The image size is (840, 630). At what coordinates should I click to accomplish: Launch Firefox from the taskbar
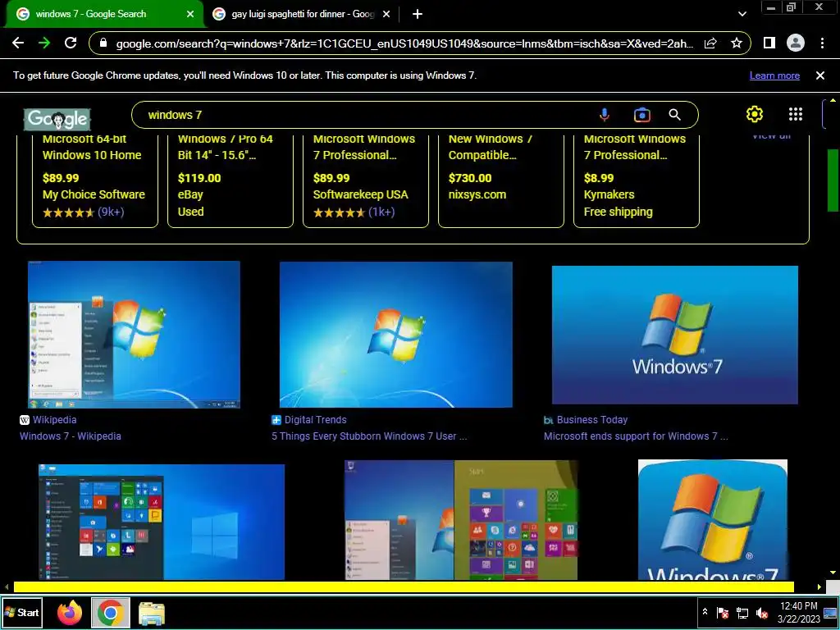[70, 613]
